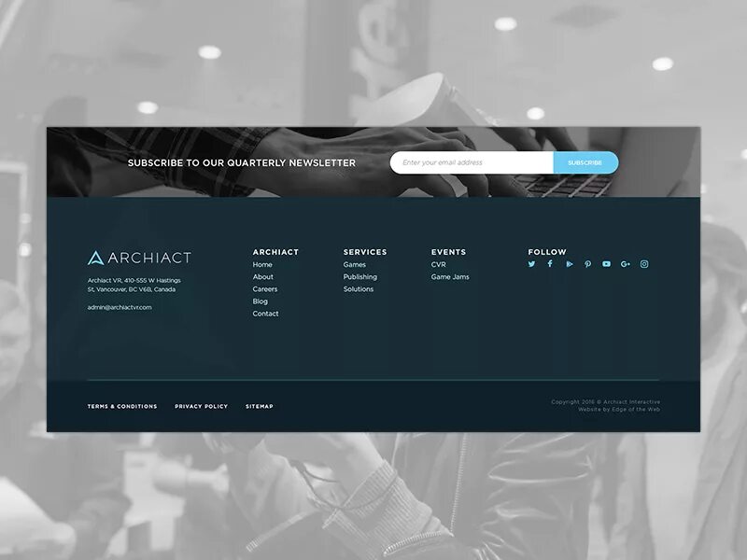The height and width of the screenshot is (560, 747).
Task: Click the Subscribe button
Action: pos(585,162)
